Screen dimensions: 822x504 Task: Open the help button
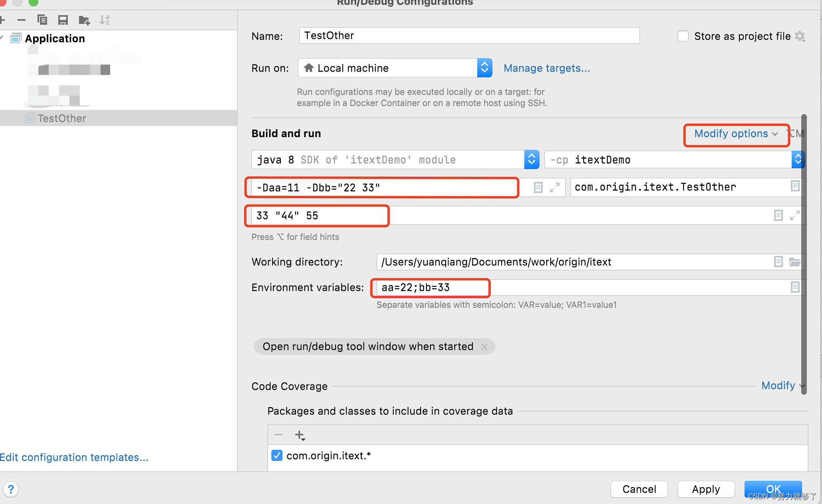point(11,489)
